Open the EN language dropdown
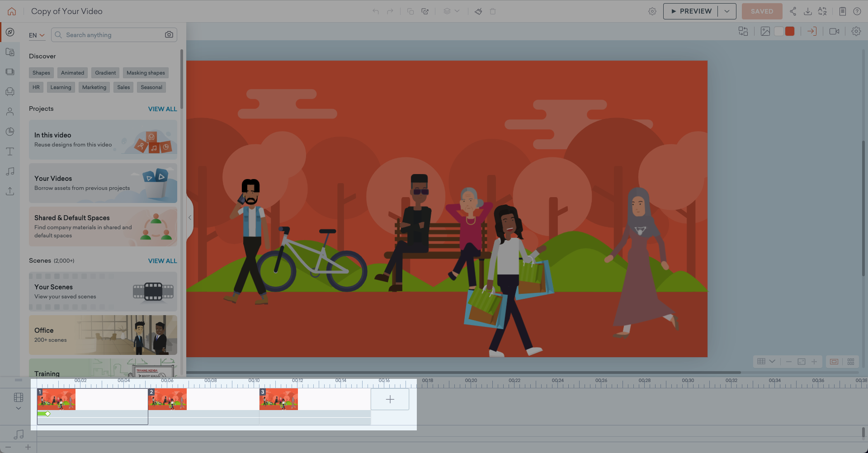The image size is (868, 453). pyautogui.click(x=37, y=35)
